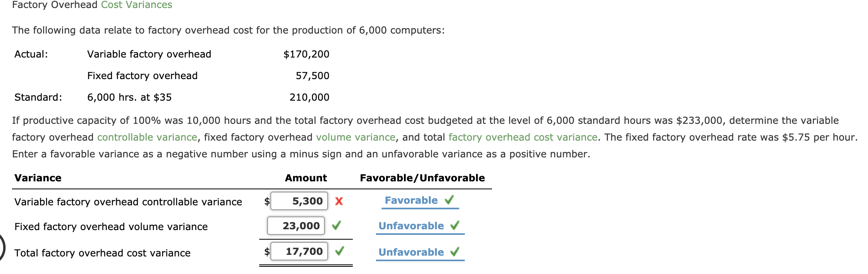This screenshot has height=274, width=868.
Task: Click the Variance column header
Action: [x=38, y=178]
